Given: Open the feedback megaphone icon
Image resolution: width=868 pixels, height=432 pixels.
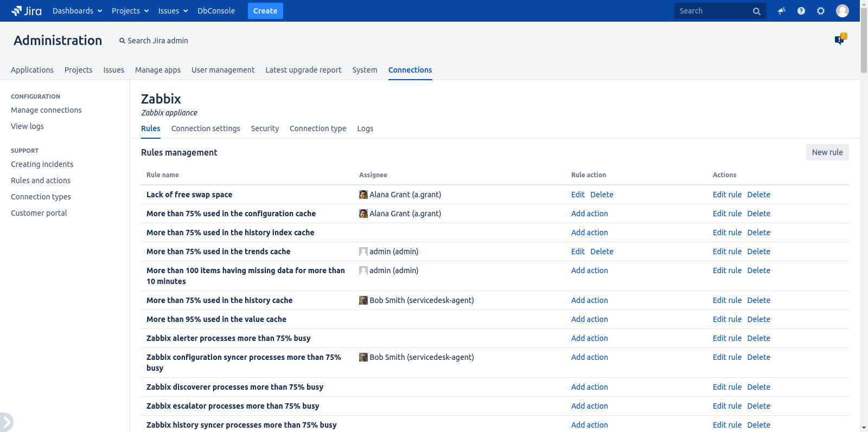Looking at the screenshot, I should tap(782, 11).
